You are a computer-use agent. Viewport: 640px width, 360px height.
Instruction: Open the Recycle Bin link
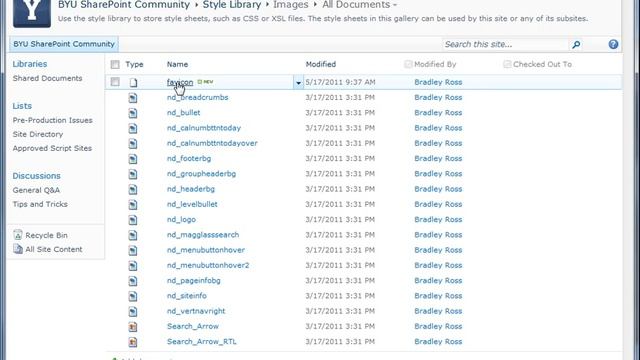coord(46,236)
